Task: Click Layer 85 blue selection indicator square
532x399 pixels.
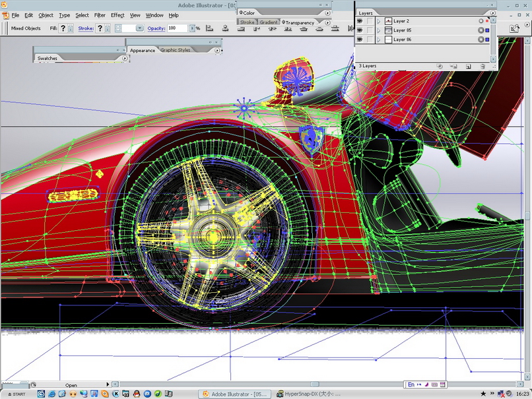Action: click(x=487, y=30)
